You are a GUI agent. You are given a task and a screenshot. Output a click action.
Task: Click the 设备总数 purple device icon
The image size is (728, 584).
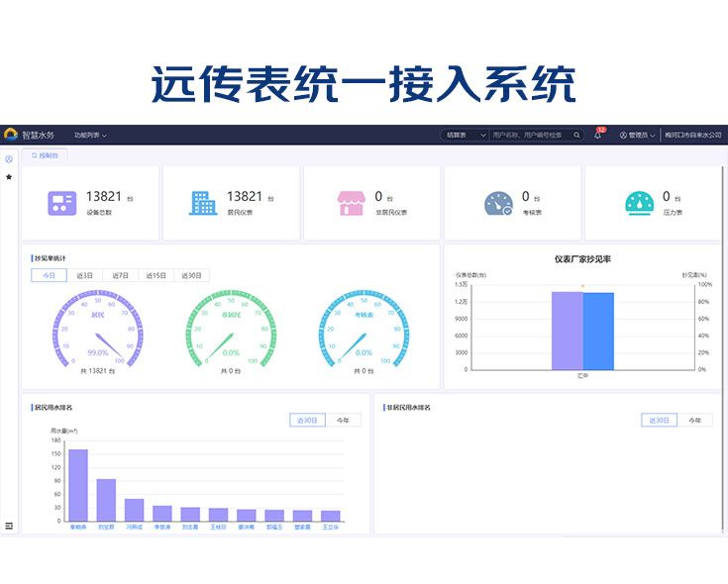(x=61, y=203)
